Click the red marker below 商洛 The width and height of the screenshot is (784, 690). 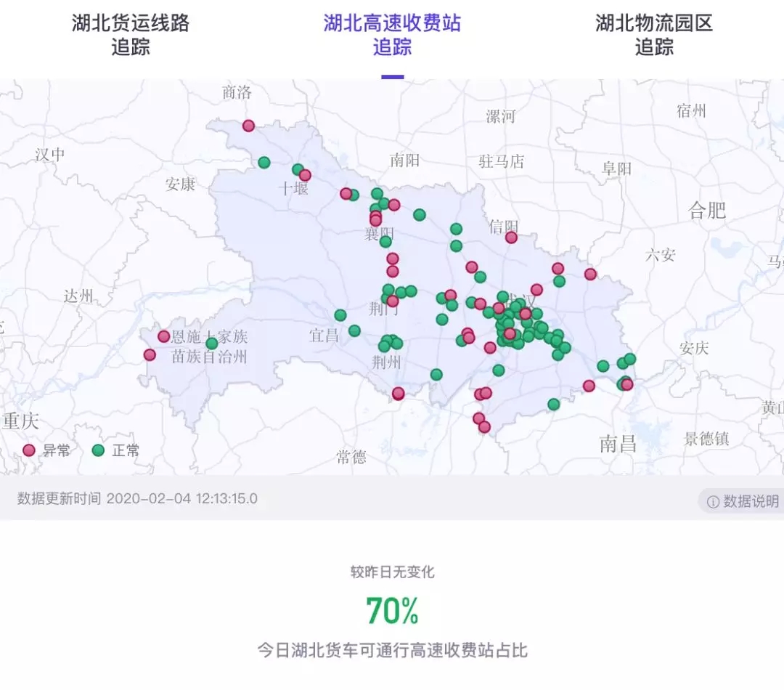pyautogui.click(x=248, y=126)
